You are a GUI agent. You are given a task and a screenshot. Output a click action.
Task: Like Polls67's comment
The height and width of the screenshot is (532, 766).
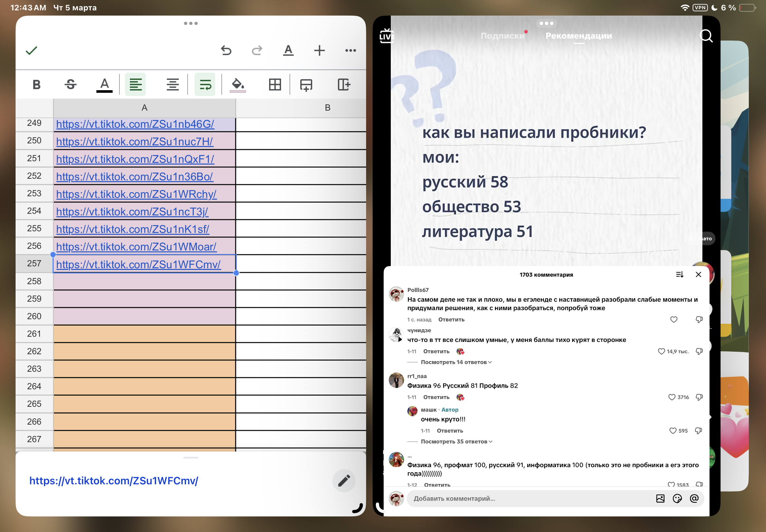(673, 320)
